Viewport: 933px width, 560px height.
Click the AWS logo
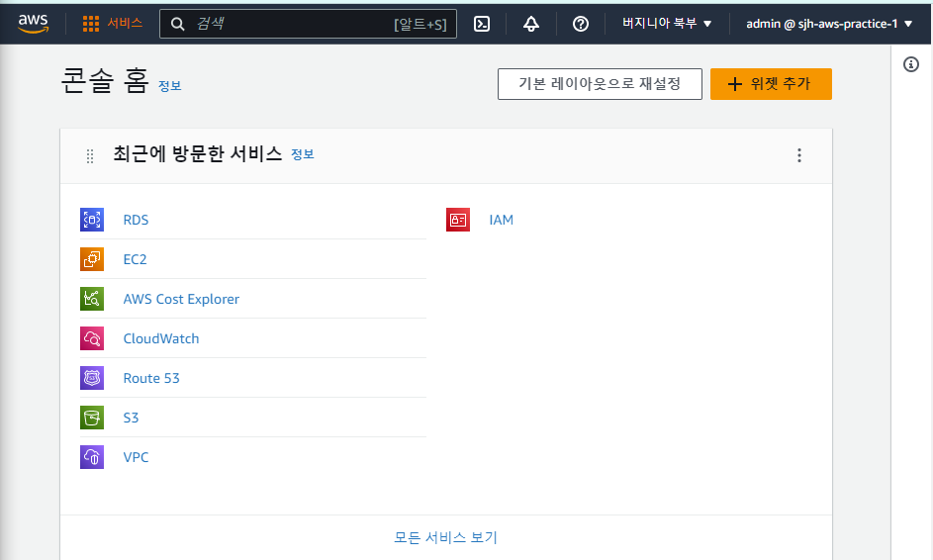click(x=34, y=23)
